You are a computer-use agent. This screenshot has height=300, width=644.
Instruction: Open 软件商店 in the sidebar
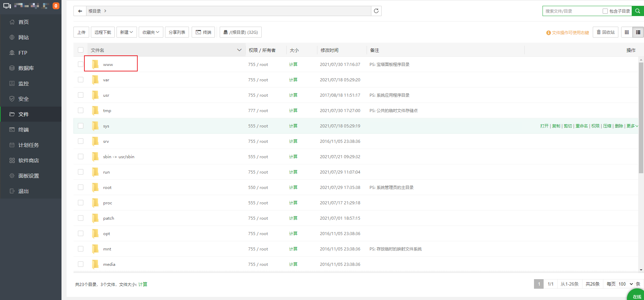(31, 160)
